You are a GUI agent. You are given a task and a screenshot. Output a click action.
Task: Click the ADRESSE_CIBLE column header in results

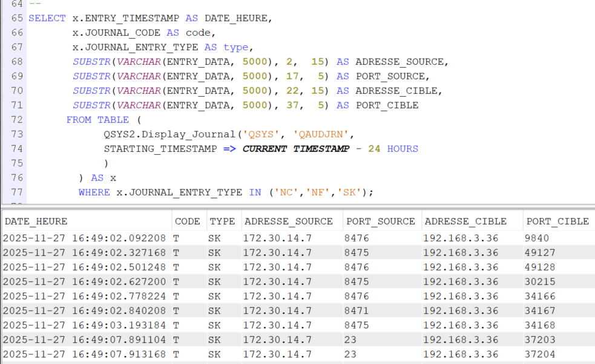(x=465, y=221)
